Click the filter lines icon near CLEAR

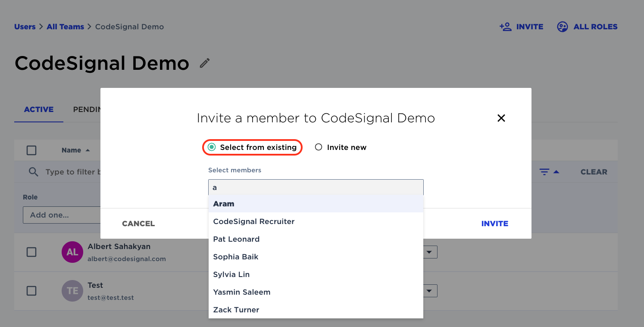click(x=544, y=172)
